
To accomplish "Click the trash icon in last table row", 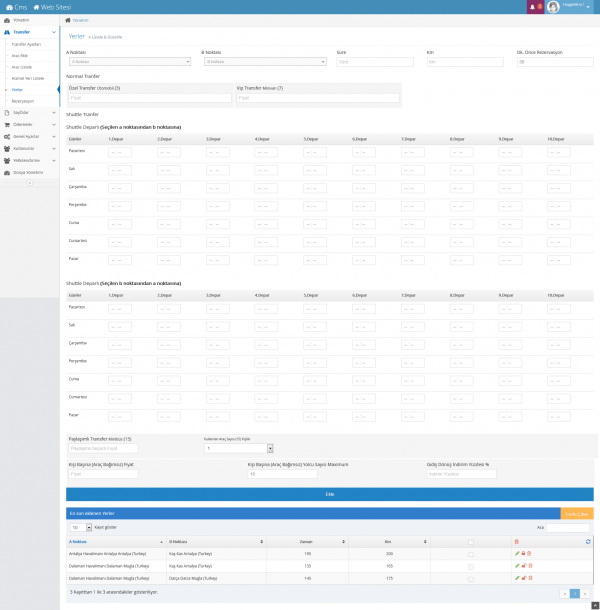I will (529, 577).
